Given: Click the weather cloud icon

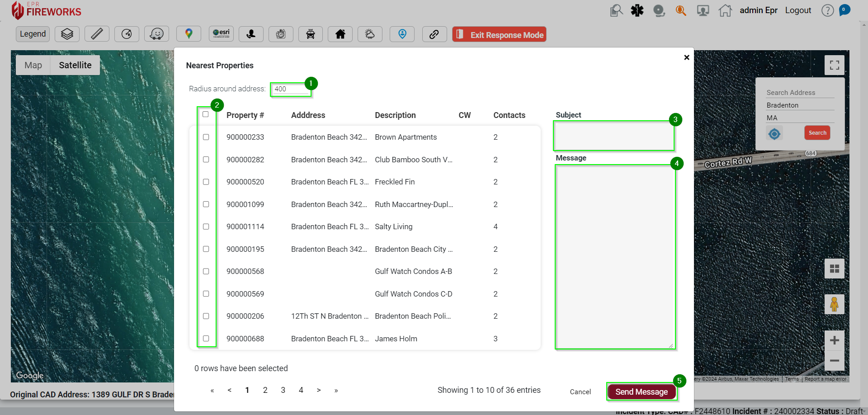Looking at the screenshot, I should tap(370, 34).
